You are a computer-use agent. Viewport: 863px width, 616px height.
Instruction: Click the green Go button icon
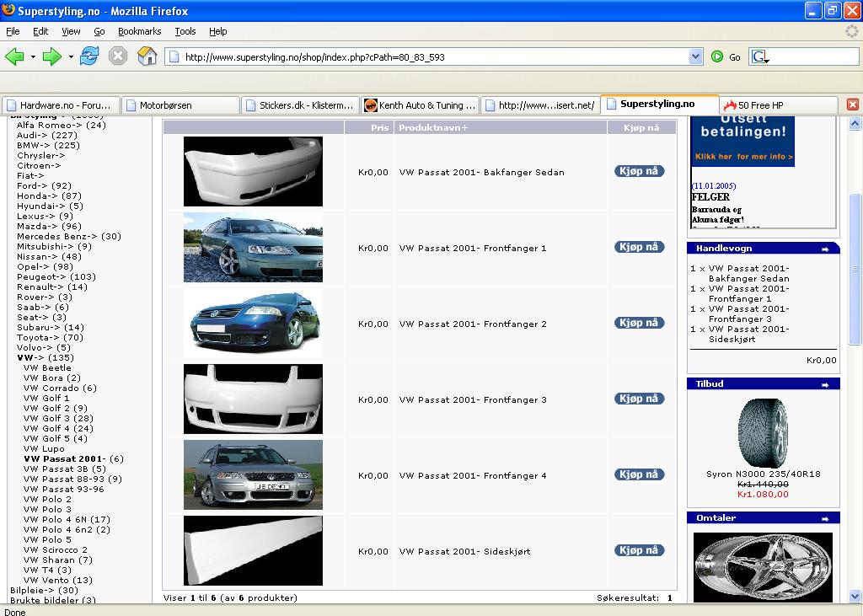716,56
